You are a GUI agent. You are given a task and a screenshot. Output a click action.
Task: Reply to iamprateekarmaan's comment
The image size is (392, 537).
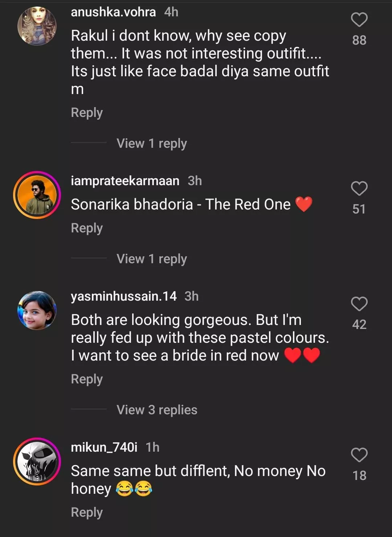87,228
